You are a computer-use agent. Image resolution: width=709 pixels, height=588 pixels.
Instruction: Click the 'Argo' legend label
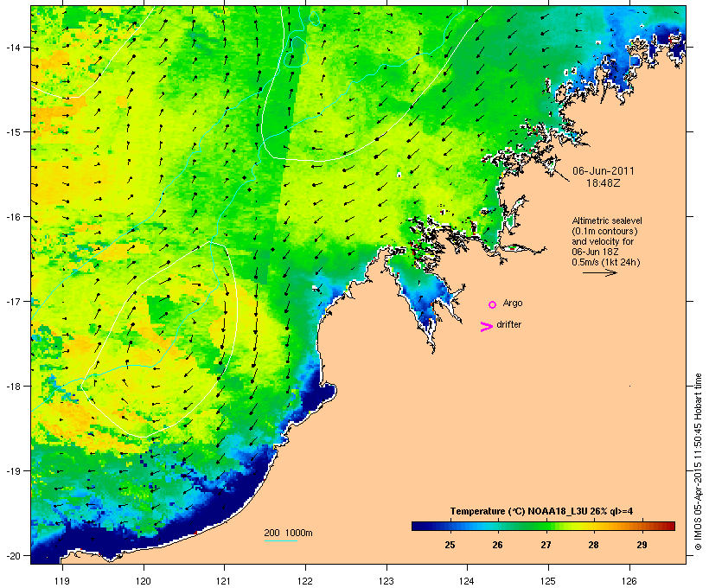pyautogui.click(x=513, y=303)
